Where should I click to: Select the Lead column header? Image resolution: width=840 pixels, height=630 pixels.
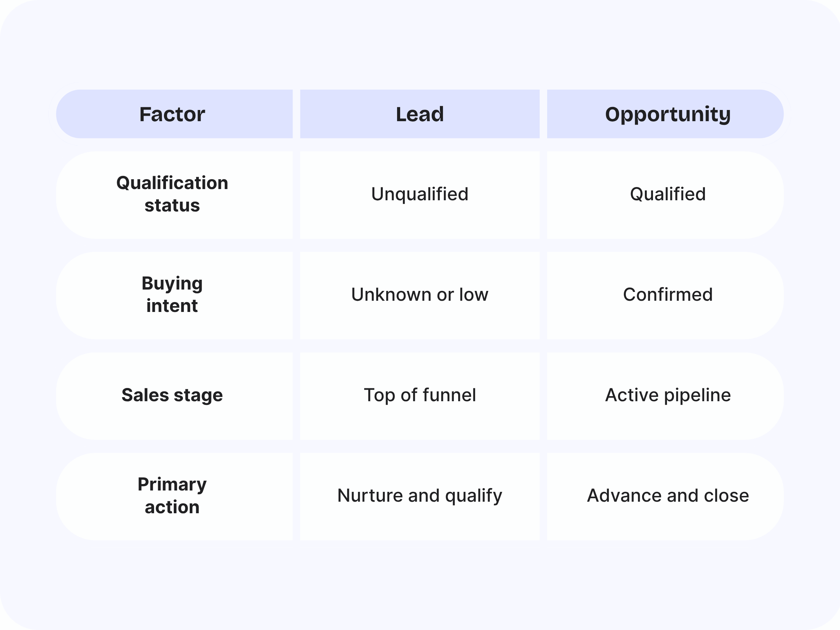(419, 114)
